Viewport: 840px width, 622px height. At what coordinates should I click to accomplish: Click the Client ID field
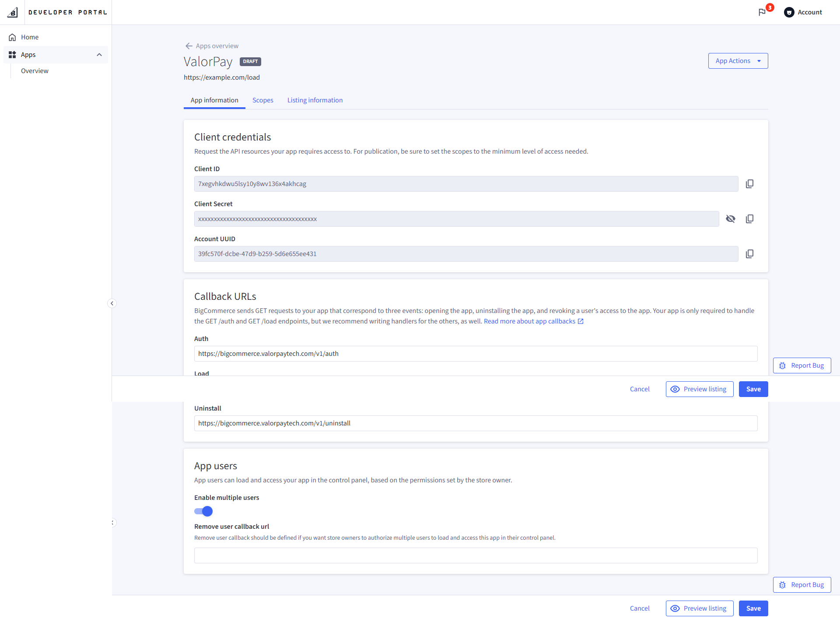tap(466, 184)
